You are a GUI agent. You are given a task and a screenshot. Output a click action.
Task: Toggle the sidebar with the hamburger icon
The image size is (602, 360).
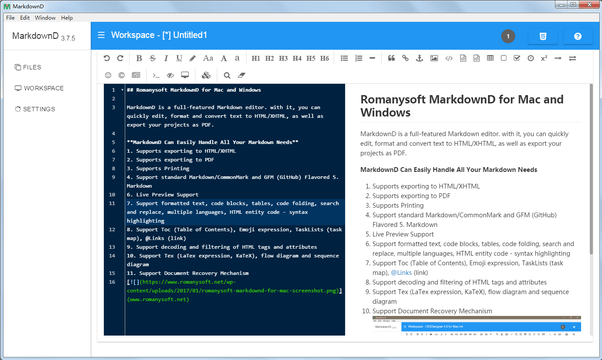click(101, 35)
